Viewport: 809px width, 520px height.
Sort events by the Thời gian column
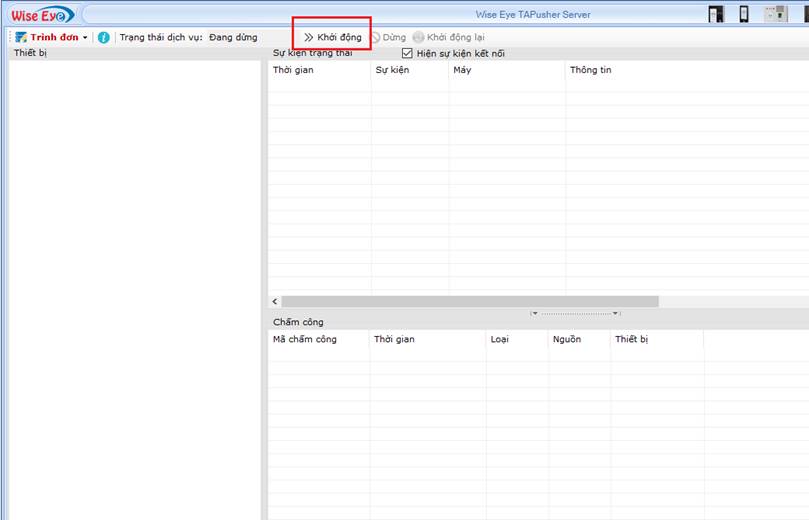[293, 70]
